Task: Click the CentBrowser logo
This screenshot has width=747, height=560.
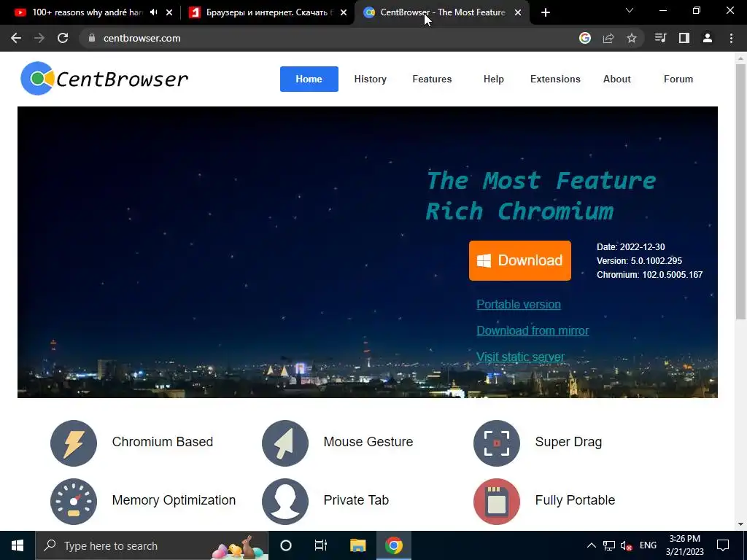Action: point(104,79)
